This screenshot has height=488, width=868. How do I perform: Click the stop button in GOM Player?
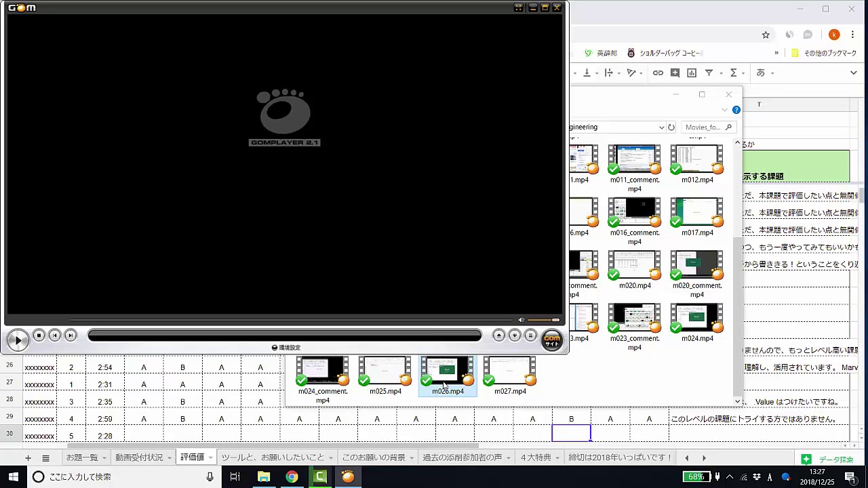pos(39,335)
